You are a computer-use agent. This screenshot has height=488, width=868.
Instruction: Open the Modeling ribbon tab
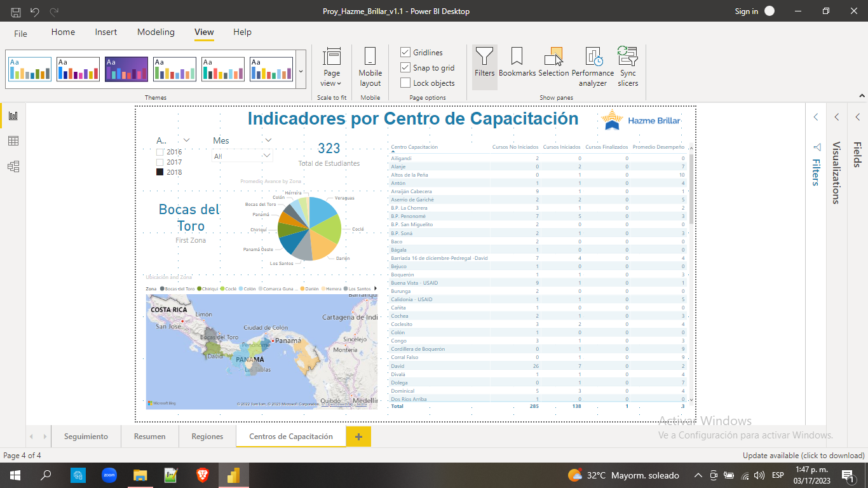pos(156,32)
